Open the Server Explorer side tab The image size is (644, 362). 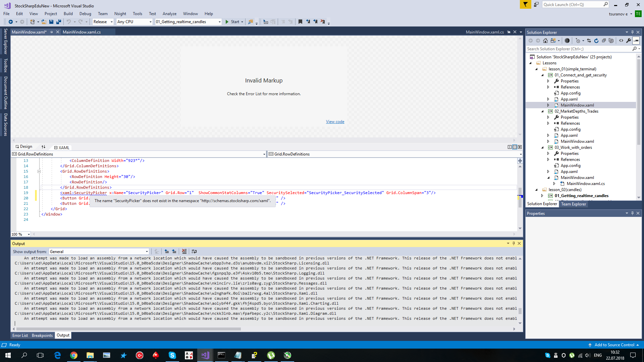click(x=5, y=42)
